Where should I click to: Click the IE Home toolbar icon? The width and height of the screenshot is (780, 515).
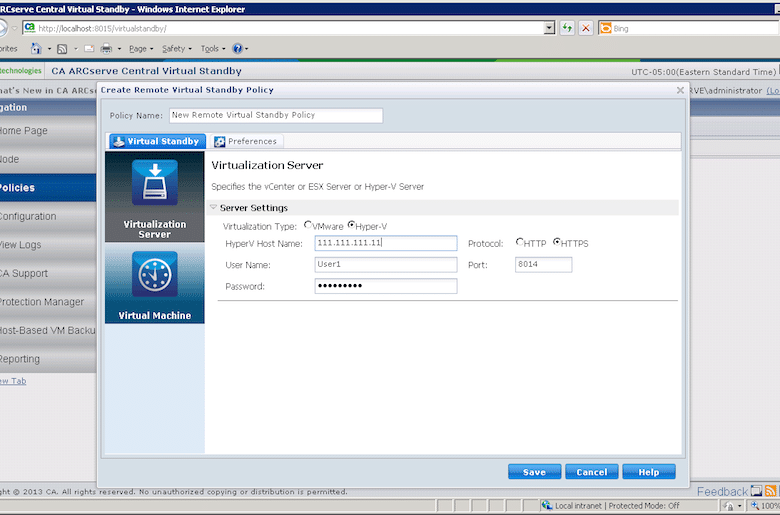click(36, 48)
